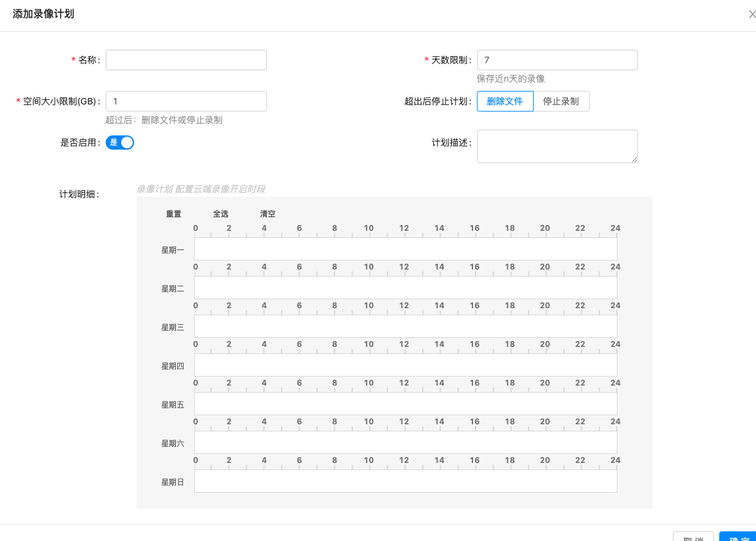Toggle the 是否启用 switch off
This screenshot has height=541, width=756.
click(x=120, y=143)
